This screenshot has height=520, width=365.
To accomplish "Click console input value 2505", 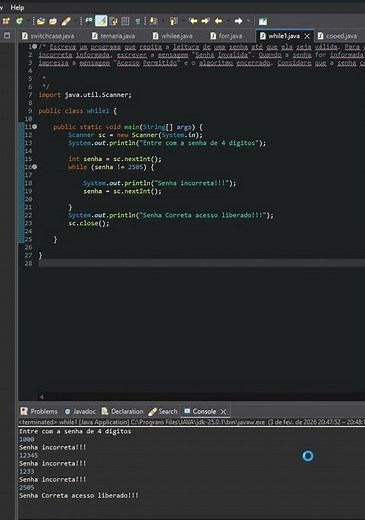I will pos(27,487).
